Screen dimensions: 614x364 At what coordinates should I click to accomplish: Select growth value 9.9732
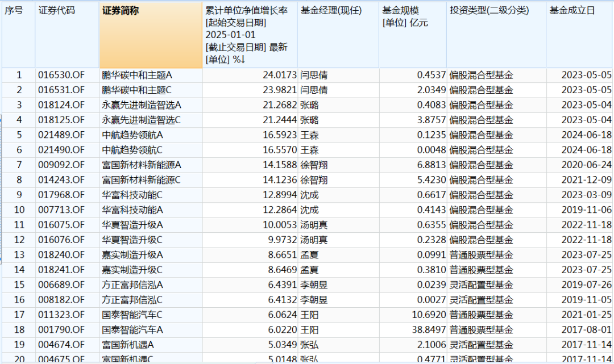click(x=283, y=240)
